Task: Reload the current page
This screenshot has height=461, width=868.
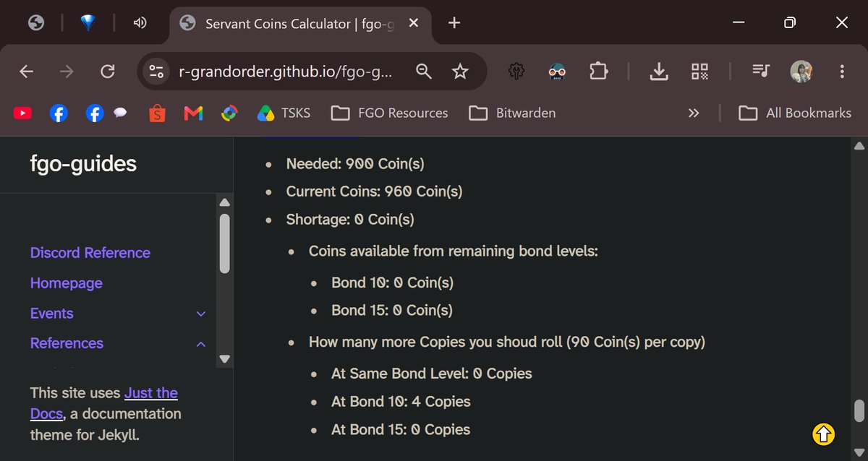Action: [x=107, y=71]
